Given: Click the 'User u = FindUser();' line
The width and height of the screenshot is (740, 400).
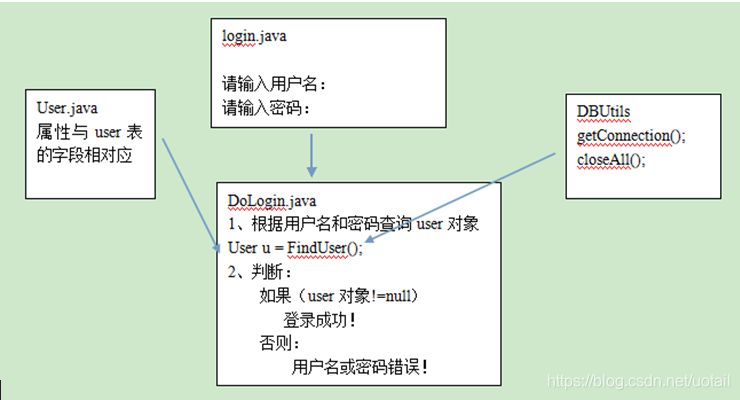Looking at the screenshot, I should tap(295, 248).
